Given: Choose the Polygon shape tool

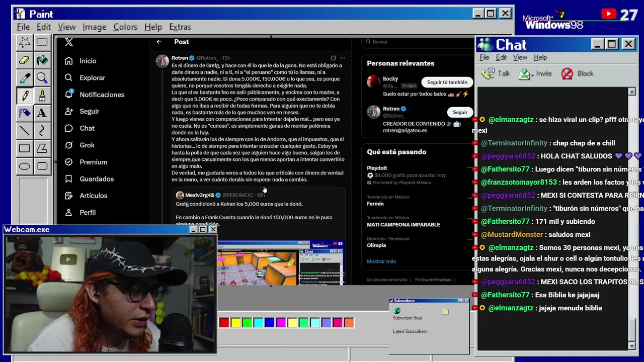Looking at the screenshot, I should click(42, 148).
